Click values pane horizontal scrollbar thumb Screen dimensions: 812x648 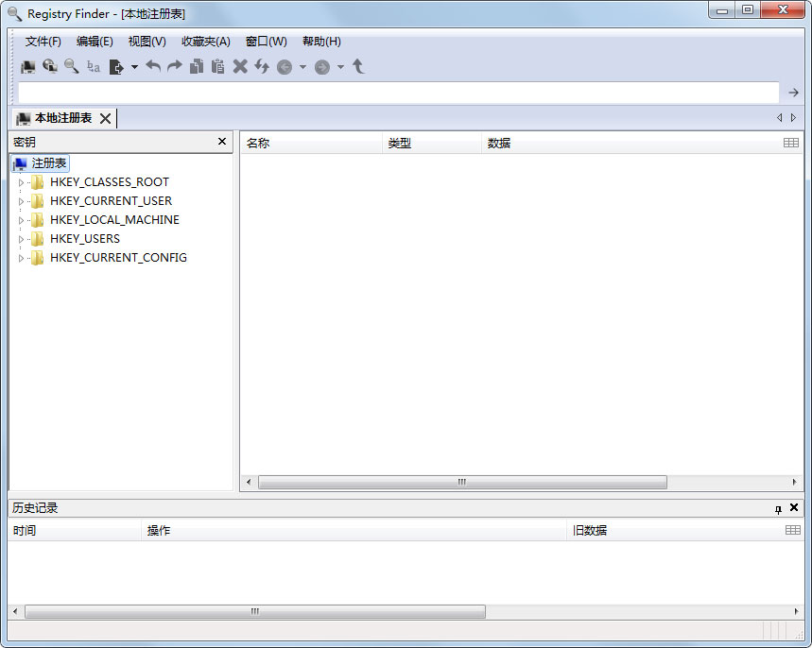(462, 482)
